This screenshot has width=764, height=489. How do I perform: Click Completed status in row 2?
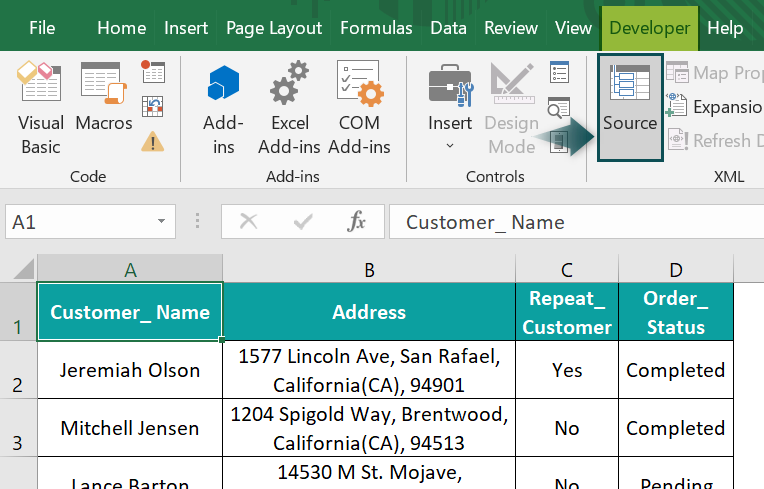[x=676, y=370]
